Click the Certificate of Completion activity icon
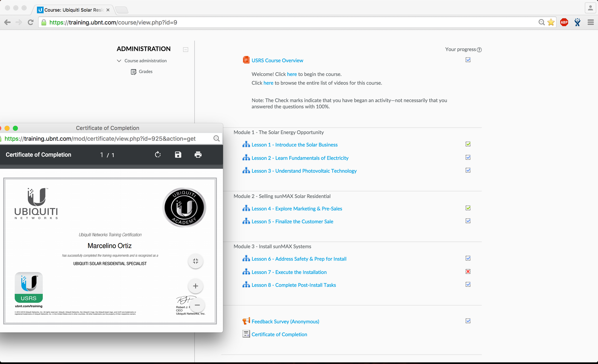The image size is (598, 364). (246, 334)
